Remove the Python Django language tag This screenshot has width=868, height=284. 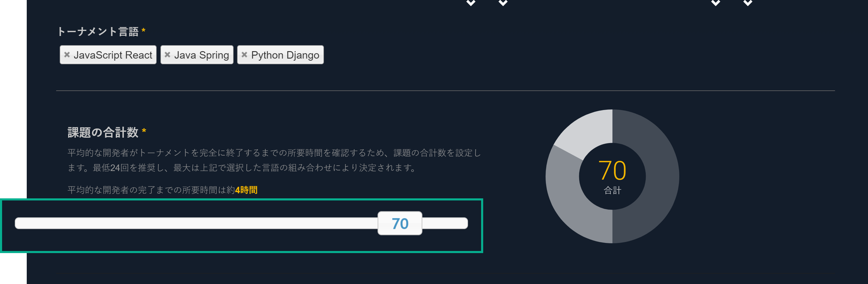coord(244,55)
